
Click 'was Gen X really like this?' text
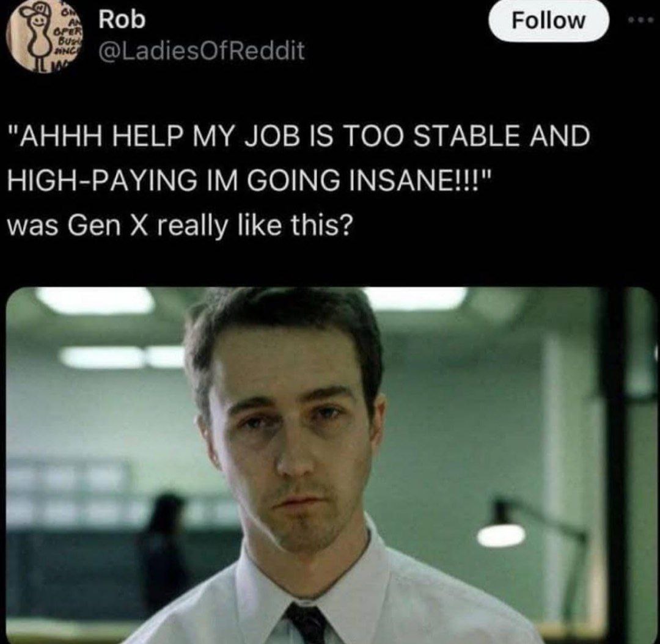(x=179, y=225)
